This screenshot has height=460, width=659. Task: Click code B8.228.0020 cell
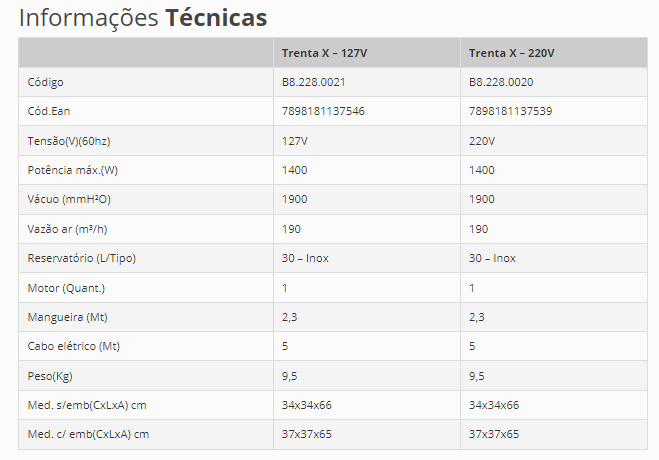tap(501, 82)
